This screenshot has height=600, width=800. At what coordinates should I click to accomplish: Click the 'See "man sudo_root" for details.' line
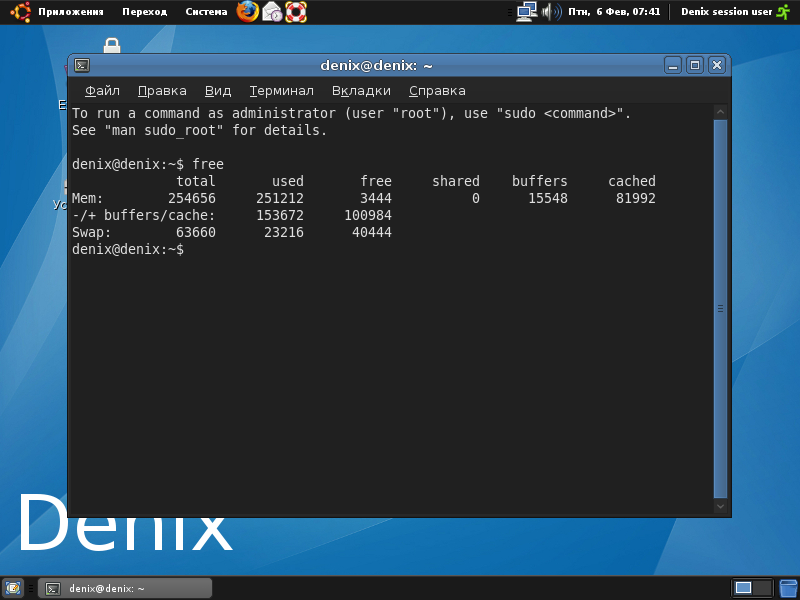coord(199,131)
